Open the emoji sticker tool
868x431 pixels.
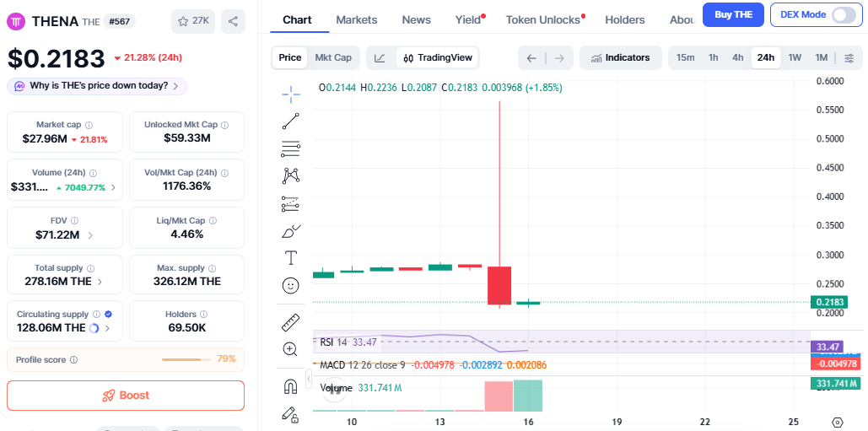click(x=291, y=285)
